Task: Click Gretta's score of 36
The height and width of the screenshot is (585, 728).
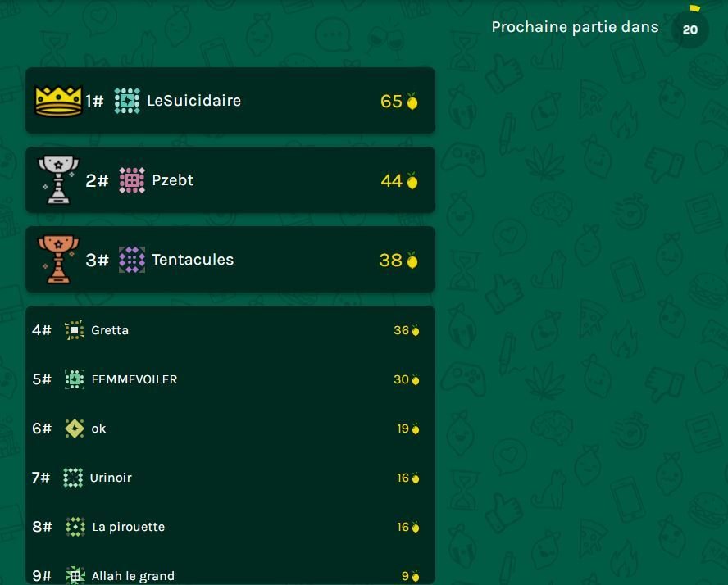Action: point(401,330)
